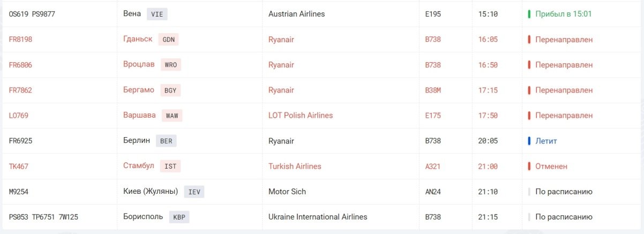
Task: Click LOT Polish Airlines link
Action: [301, 116]
